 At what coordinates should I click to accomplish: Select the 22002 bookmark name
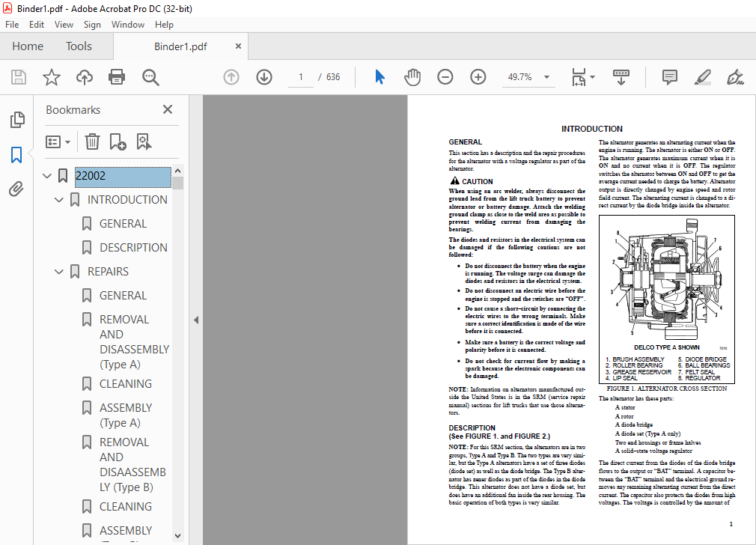point(123,176)
